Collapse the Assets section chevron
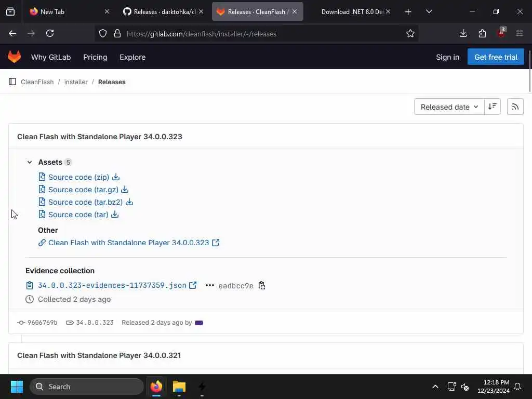The width and height of the screenshot is (532, 399). click(x=30, y=162)
